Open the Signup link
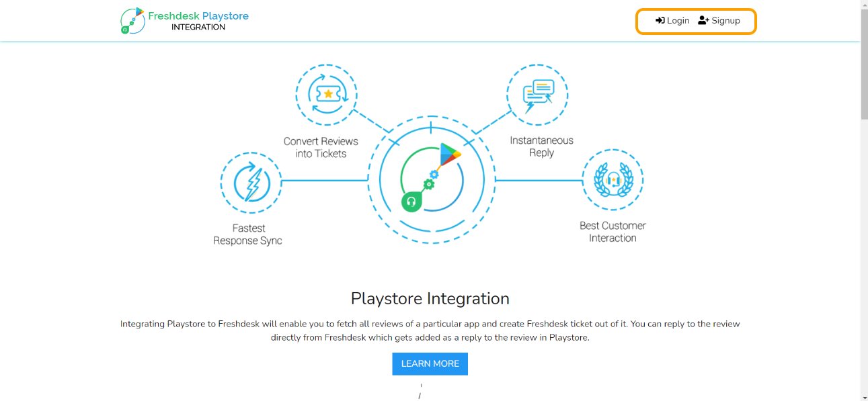This screenshot has width=868, height=401. (719, 21)
